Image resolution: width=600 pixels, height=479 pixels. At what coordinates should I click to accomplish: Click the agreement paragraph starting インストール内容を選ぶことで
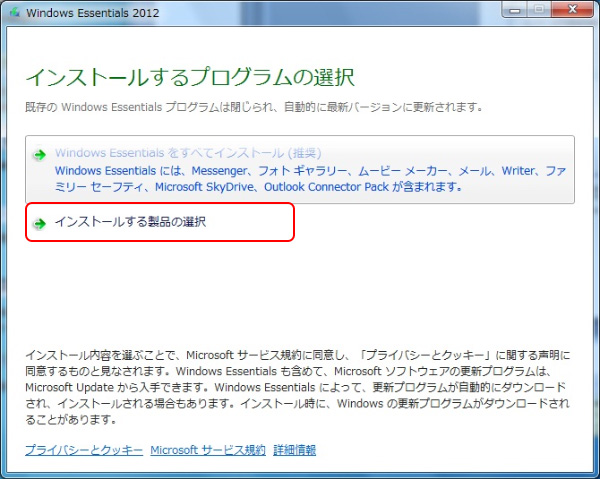coord(298,387)
